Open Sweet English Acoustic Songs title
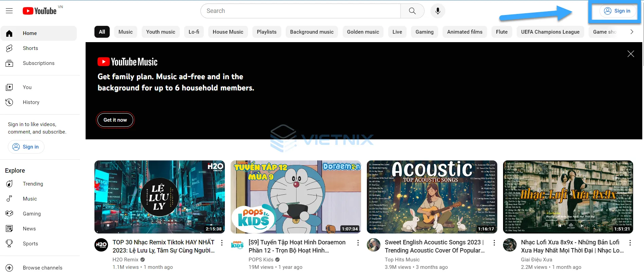Screen dimensions: 644x277 (x=435, y=246)
